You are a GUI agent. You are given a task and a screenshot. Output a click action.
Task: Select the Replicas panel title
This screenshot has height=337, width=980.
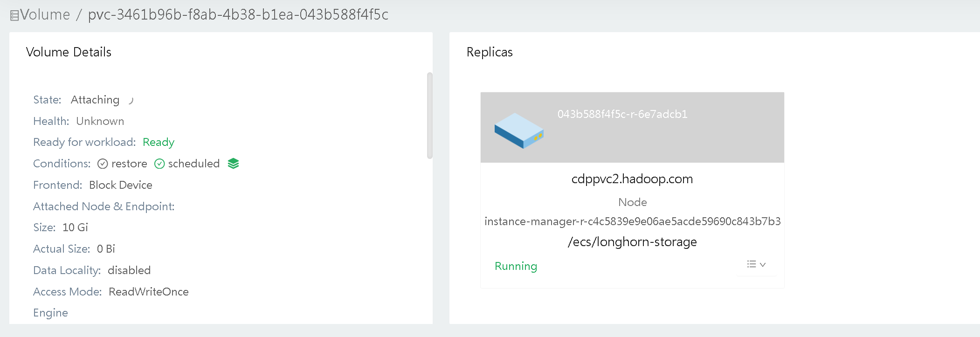[x=490, y=52]
